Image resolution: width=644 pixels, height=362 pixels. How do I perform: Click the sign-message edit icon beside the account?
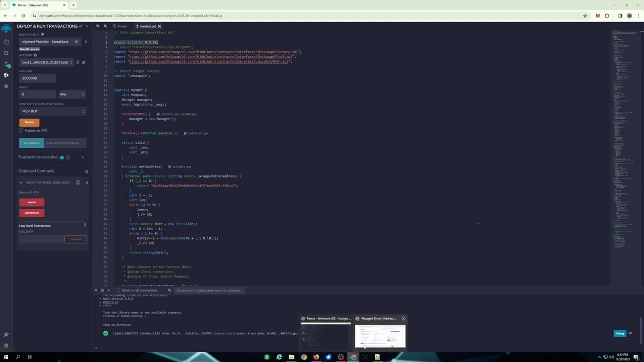(x=84, y=62)
